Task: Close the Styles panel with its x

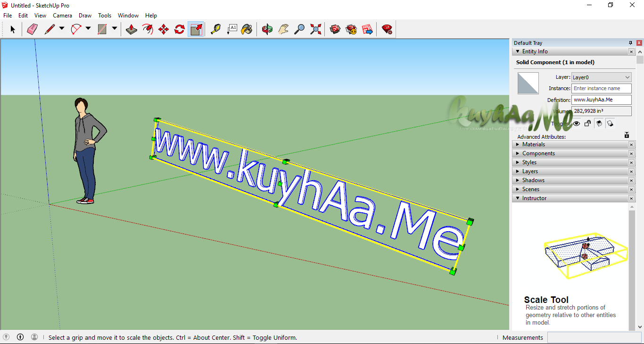Action: point(631,162)
